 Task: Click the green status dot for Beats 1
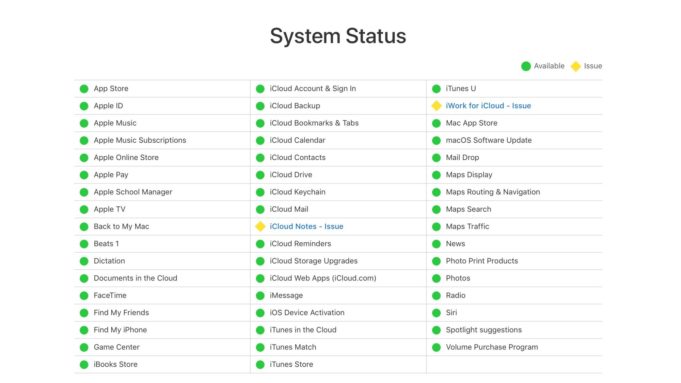pos(84,244)
